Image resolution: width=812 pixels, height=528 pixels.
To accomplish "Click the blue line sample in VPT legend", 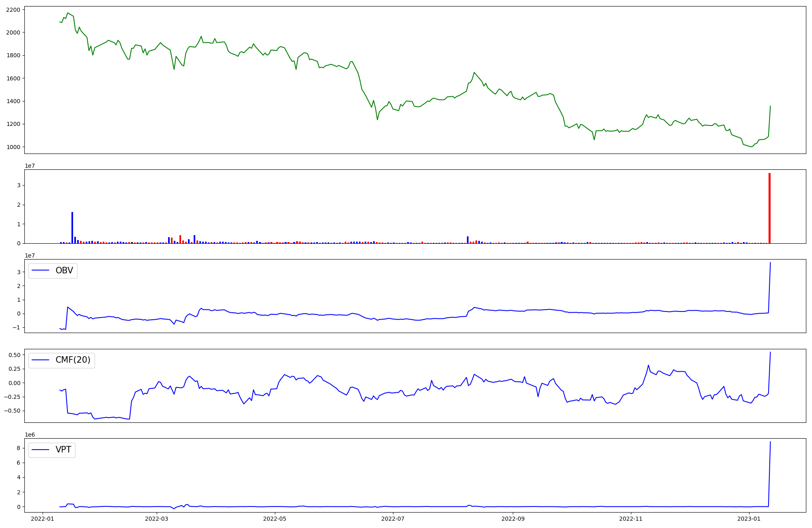I will [41, 450].
